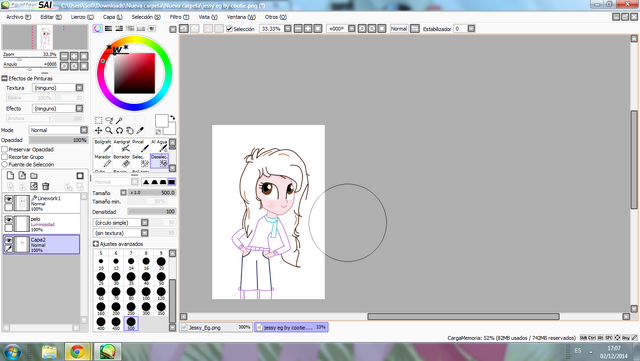The width and height of the screenshot is (640, 361).
Task: Choose the Deselec. deselect pen tool
Action: (x=159, y=161)
